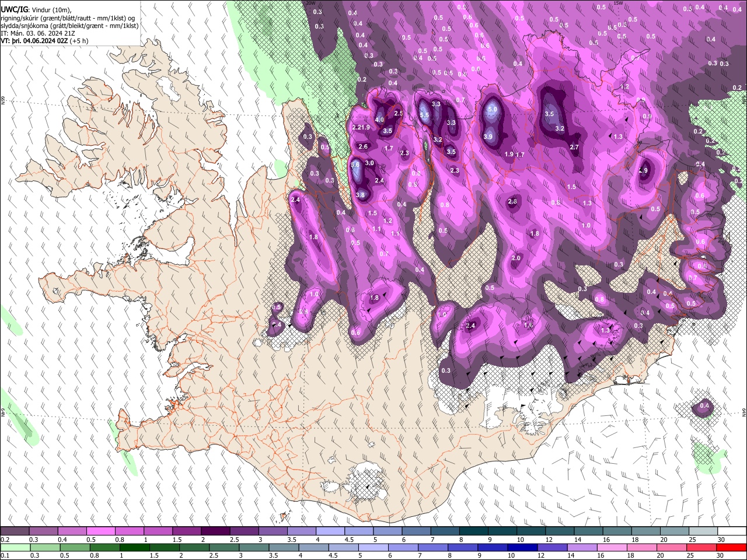This screenshot has width=747, height=560.
Task: Click the upper legend swatch between 4 and 4.5
Action: click(x=330, y=531)
